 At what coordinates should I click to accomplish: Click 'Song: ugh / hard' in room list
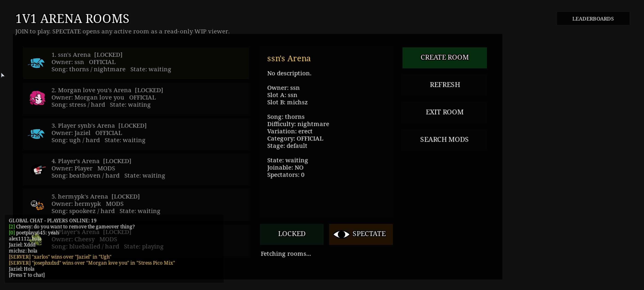coord(75,140)
